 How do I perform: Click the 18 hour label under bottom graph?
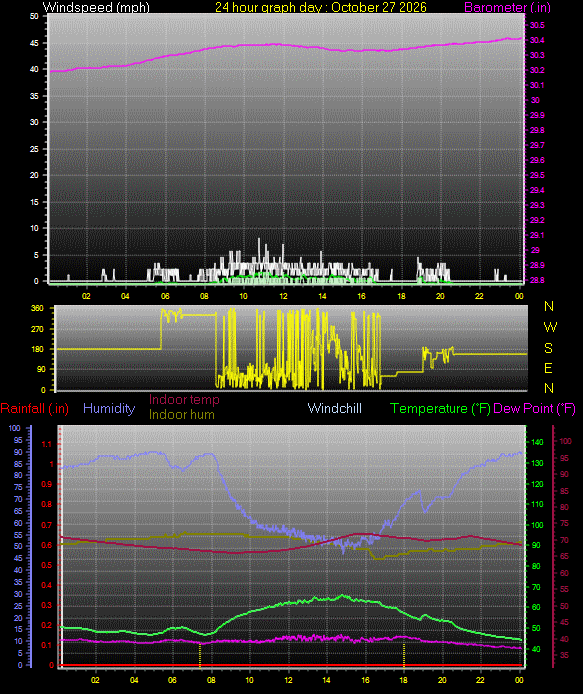[x=403, y=680]
